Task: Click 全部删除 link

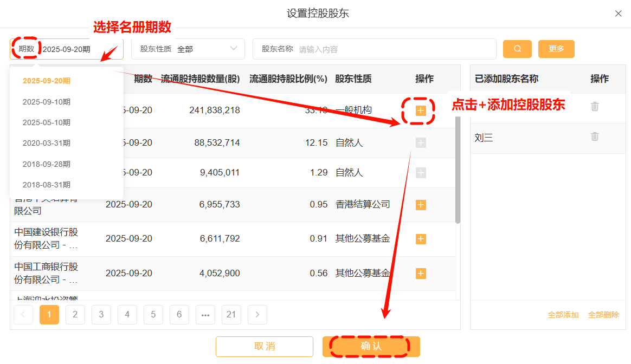Action: 604,315
